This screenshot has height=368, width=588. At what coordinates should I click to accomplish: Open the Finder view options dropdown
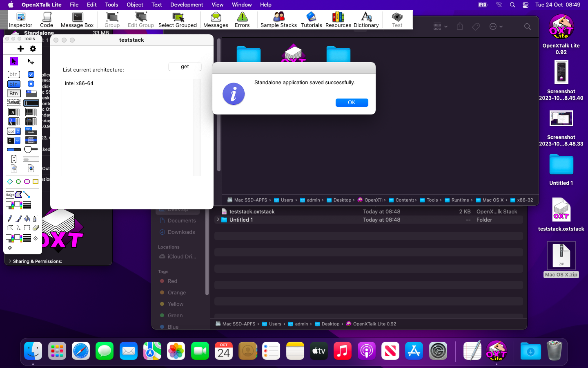tap(440, 27)
